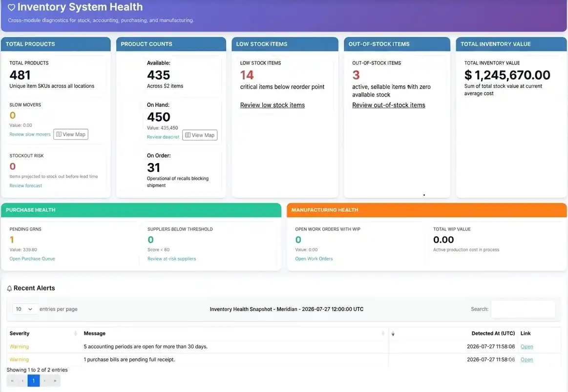
Task: Select page 1 in pagination
Action: [x=34, y=381]
